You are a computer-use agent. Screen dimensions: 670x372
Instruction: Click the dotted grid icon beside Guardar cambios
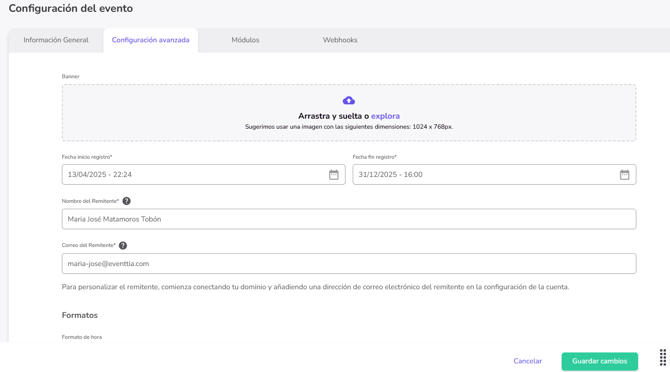click(x=663, y=357)
